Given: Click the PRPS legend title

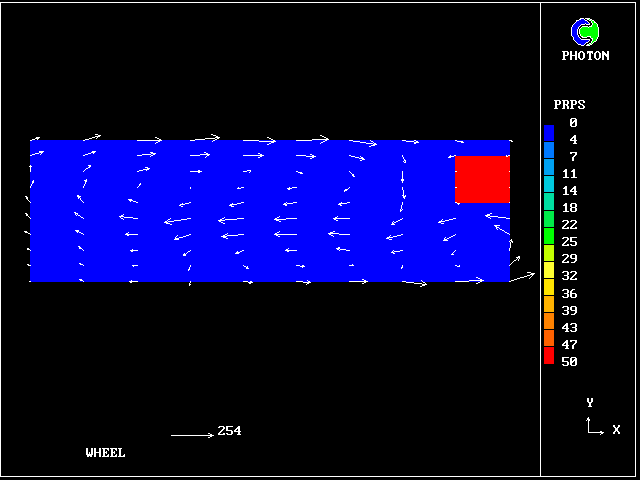Looking at the screenshot, I should coord(569,104).
